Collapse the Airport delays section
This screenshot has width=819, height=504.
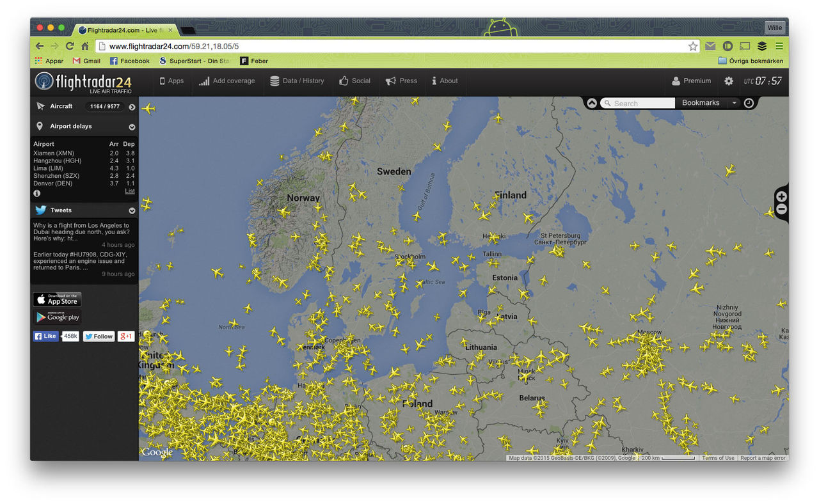[x=132, y=127]
